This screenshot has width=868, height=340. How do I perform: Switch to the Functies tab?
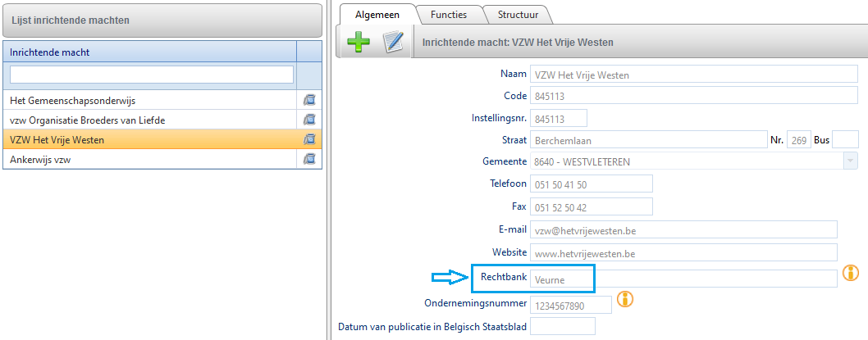tap(449, 15)
